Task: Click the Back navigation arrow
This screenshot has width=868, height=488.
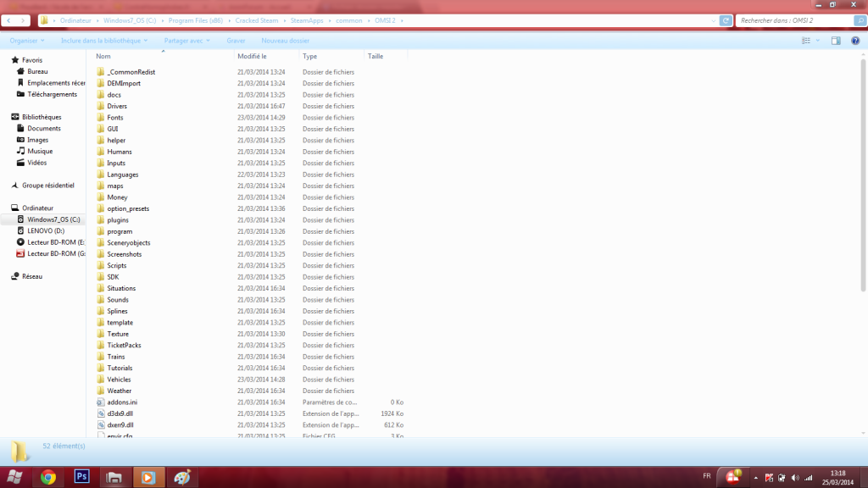Action: [8, 20]
